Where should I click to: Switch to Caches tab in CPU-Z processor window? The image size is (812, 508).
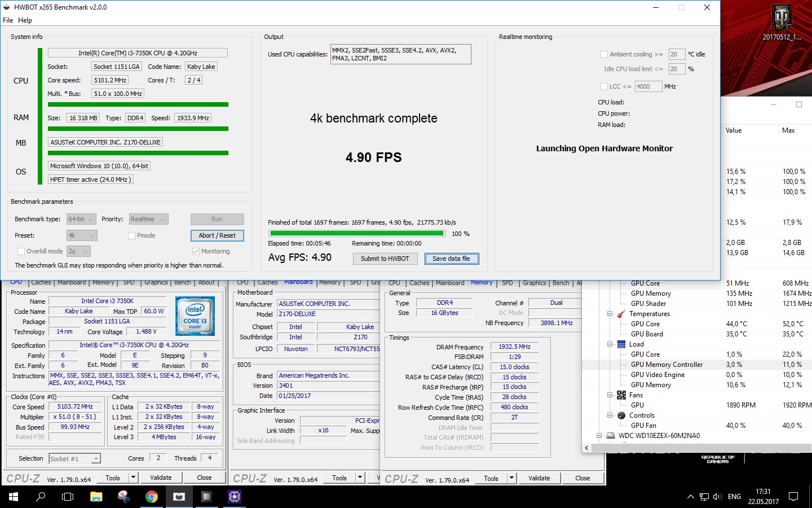pyautogui.click(x=41, y=283)
